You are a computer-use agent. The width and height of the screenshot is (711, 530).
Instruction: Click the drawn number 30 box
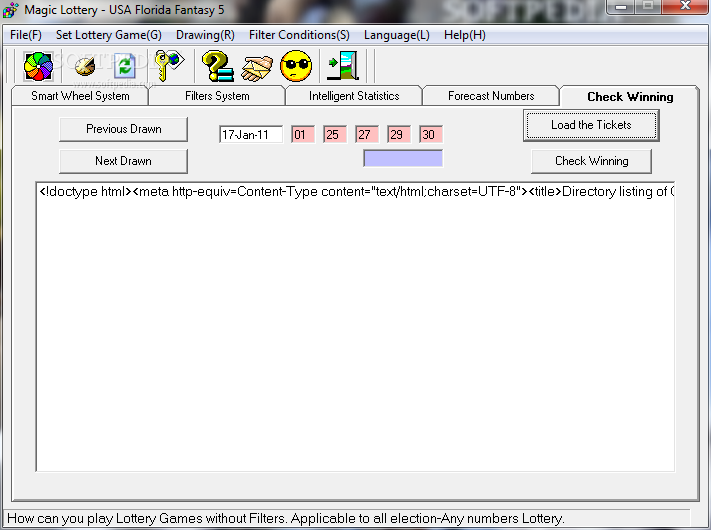tap(431, 134)
